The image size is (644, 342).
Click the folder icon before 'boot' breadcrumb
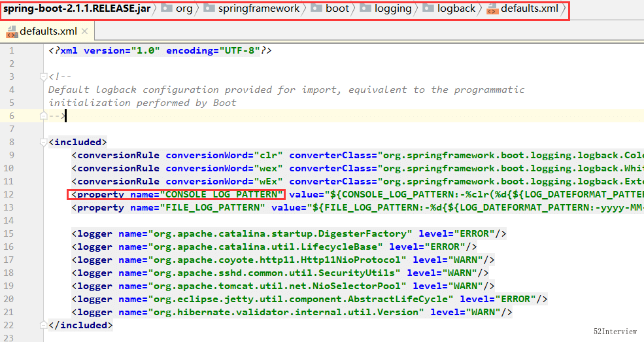(316, 9)
